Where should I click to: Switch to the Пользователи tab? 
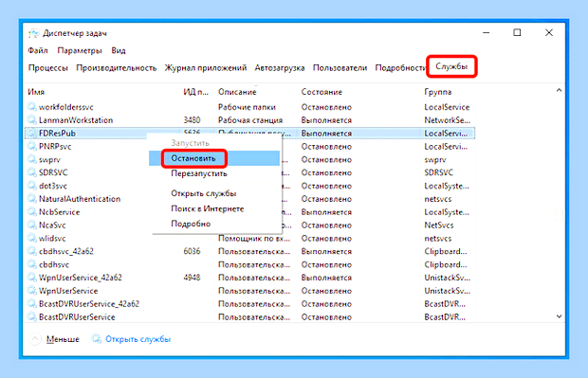point(340,68)
